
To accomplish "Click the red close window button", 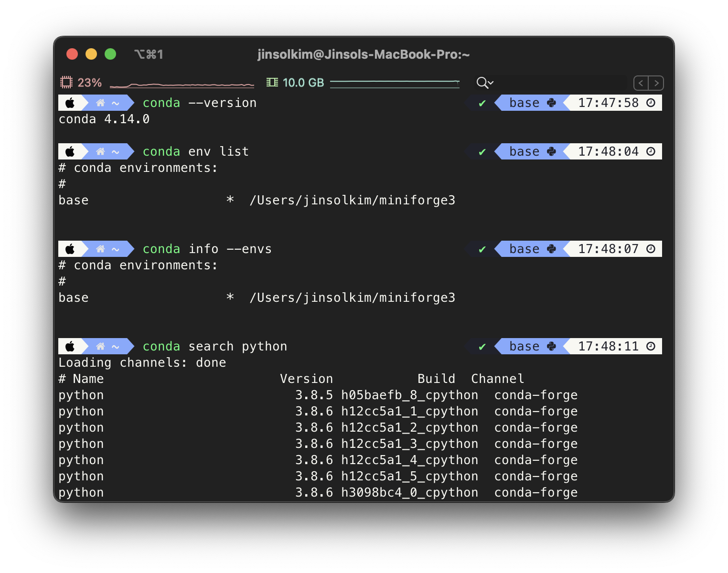I will click(72, 54).
